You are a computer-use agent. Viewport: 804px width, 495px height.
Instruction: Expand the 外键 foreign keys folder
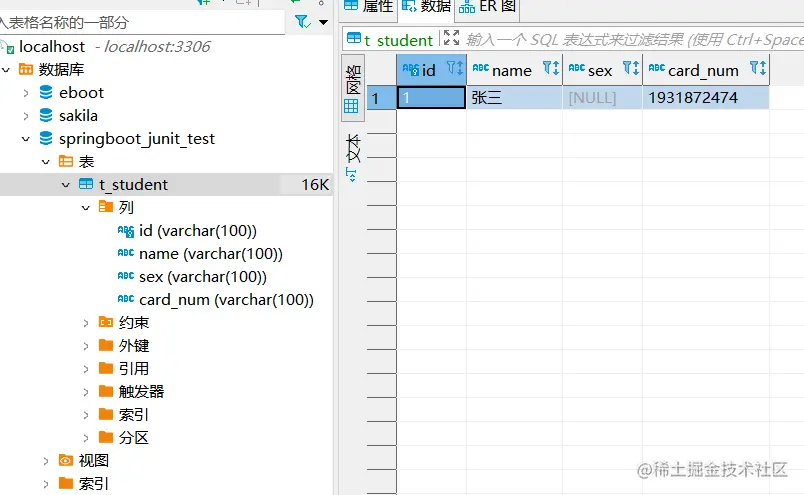click(86, 346)
